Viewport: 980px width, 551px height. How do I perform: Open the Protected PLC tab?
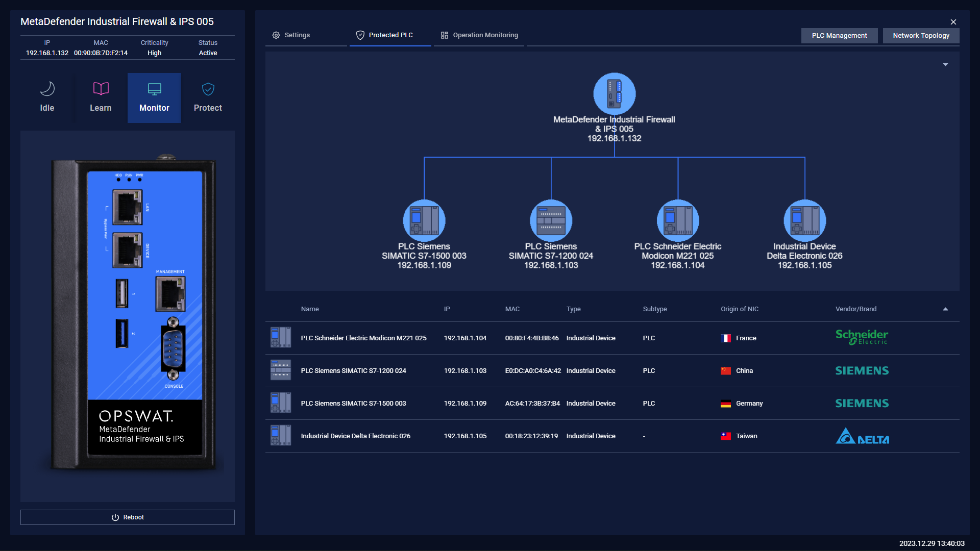coord(390,35)
